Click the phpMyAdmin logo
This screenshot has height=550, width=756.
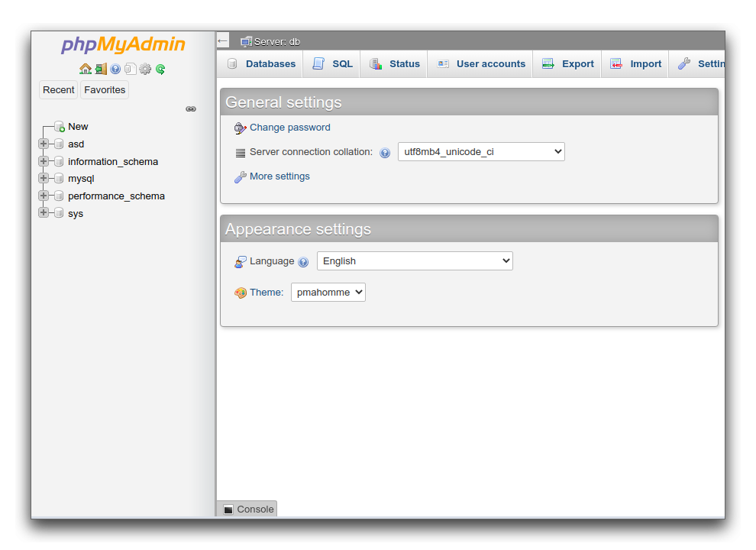click(x=123, y=44)
